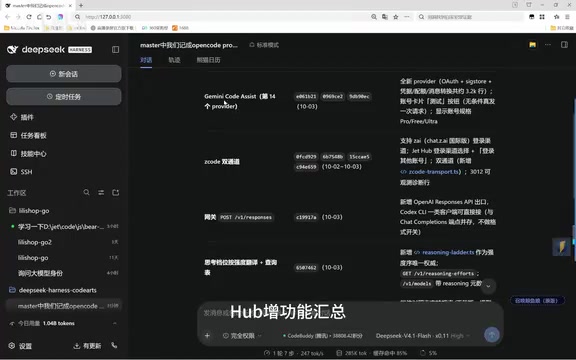576x360 pixels.
Task: Switch to the 对话 tab
Action: pyautogui.click(x=146, y=60)
